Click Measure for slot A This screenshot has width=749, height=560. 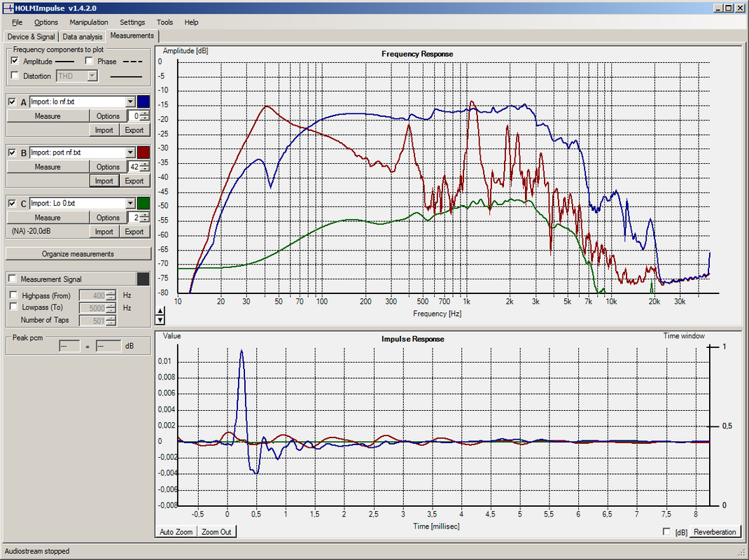(x=48, y=116)
